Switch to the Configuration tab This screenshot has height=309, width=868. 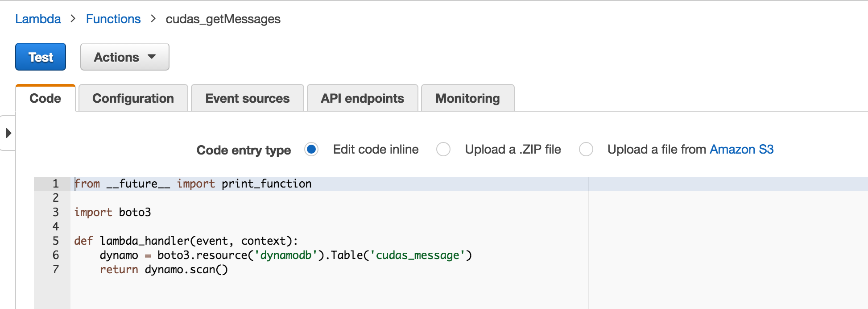133,98
